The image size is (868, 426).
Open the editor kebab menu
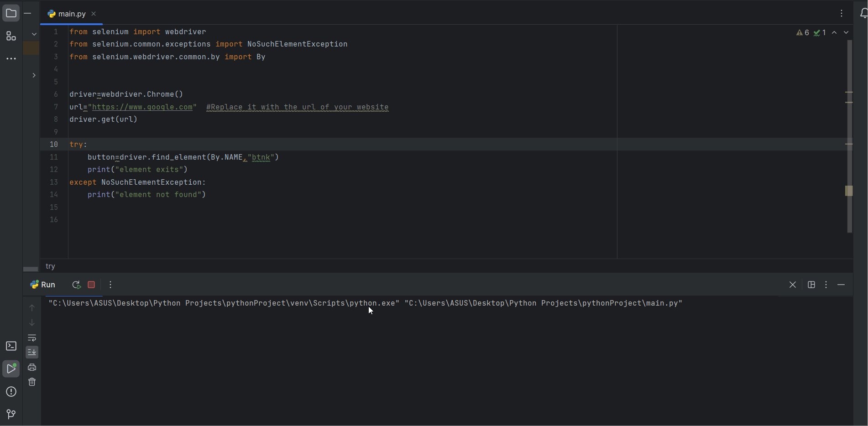click(841, 13)
